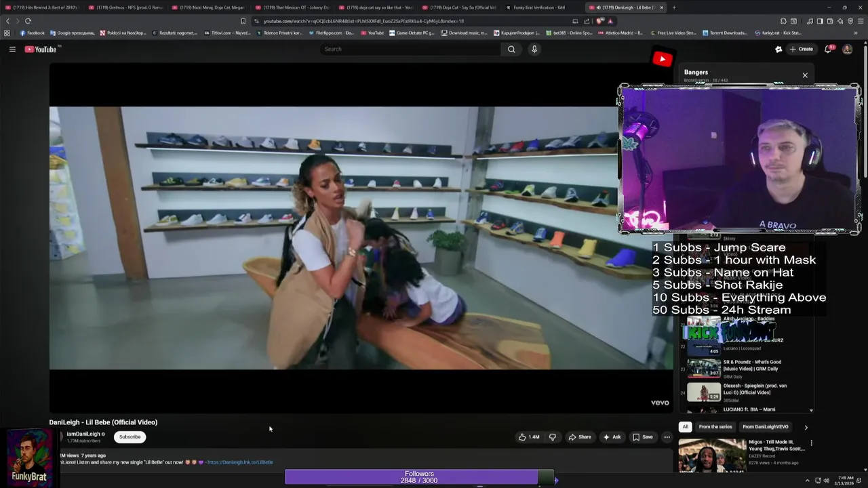Dislike the video
868x488 pixels.
(x=553, y=437)
